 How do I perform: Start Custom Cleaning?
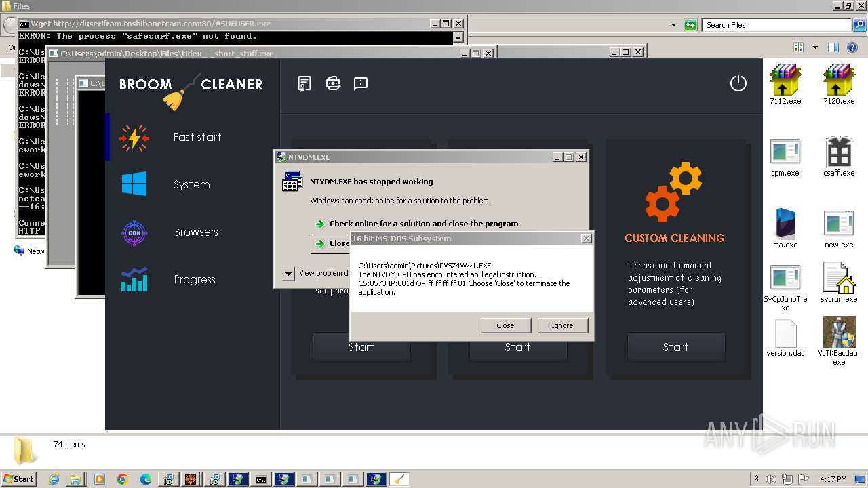pyautogui.click(x=675, y=347)
